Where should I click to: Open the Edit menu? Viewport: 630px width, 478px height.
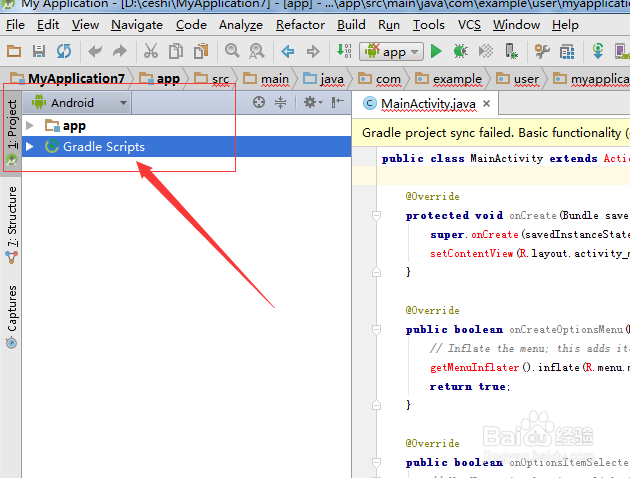point(48,25)
